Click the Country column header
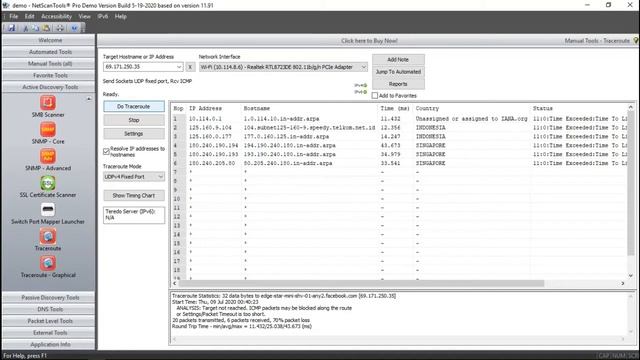The width and height of the screenshot is (640, 360). click(427, 109)
